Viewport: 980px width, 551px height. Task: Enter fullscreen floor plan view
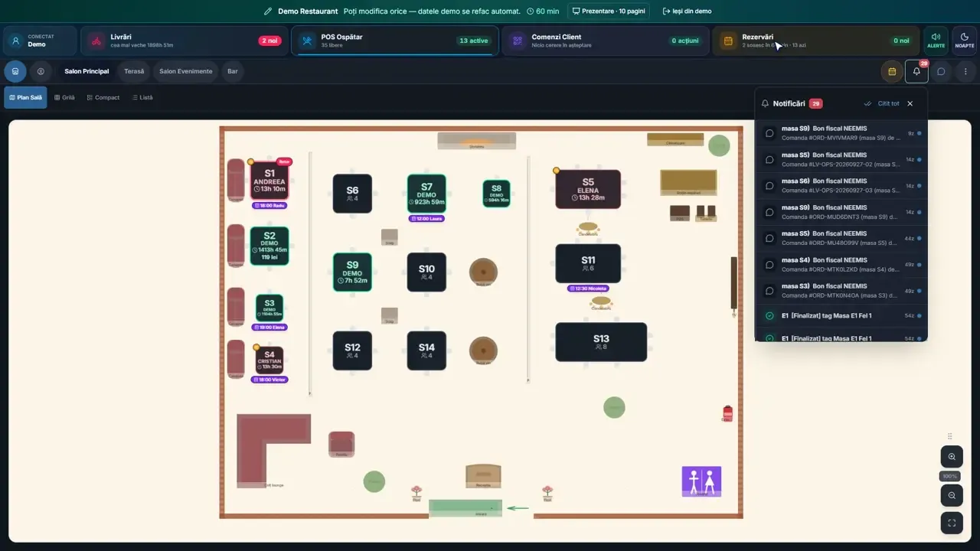click(952, 523)
